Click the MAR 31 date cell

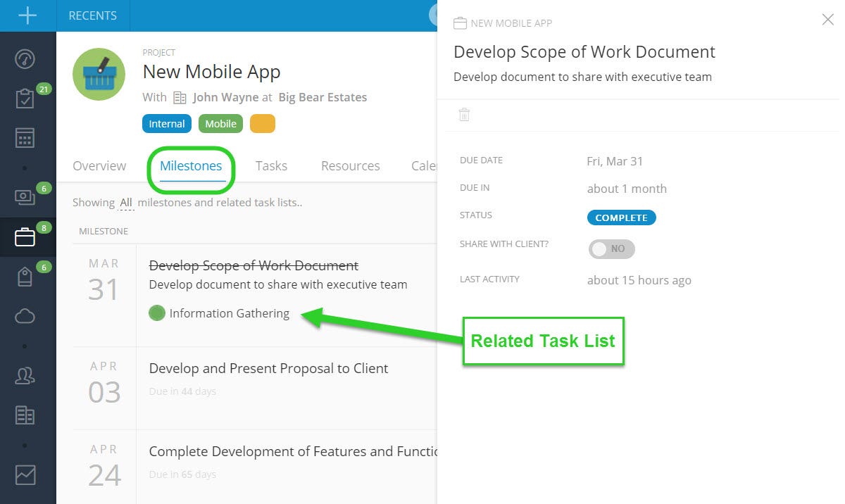click(104, 280)
